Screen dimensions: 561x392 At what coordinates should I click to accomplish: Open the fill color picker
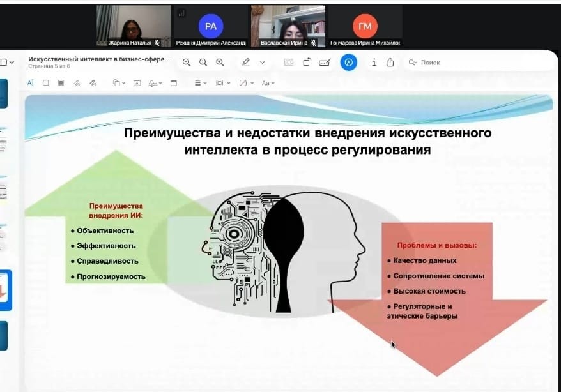tap(245, 83)
